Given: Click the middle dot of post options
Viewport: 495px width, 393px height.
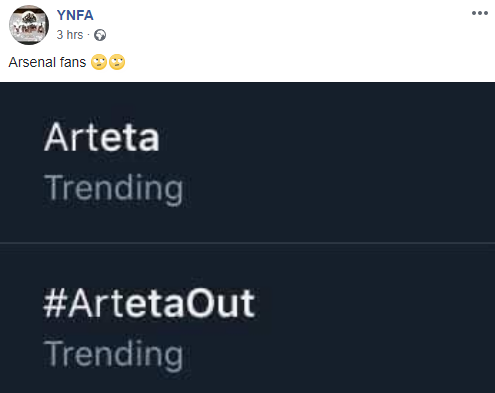Looking at the screenshot, I should 480,13.
